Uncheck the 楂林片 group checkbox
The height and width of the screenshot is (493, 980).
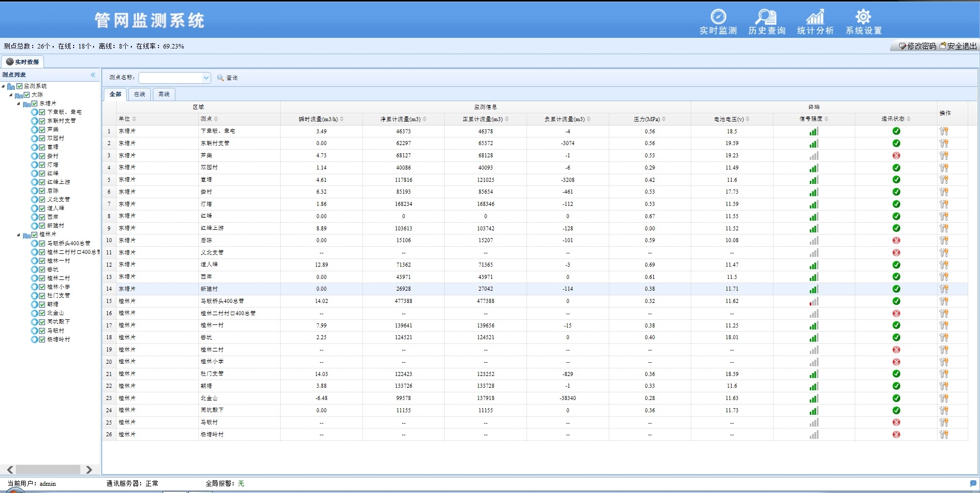tap(35, 235)
